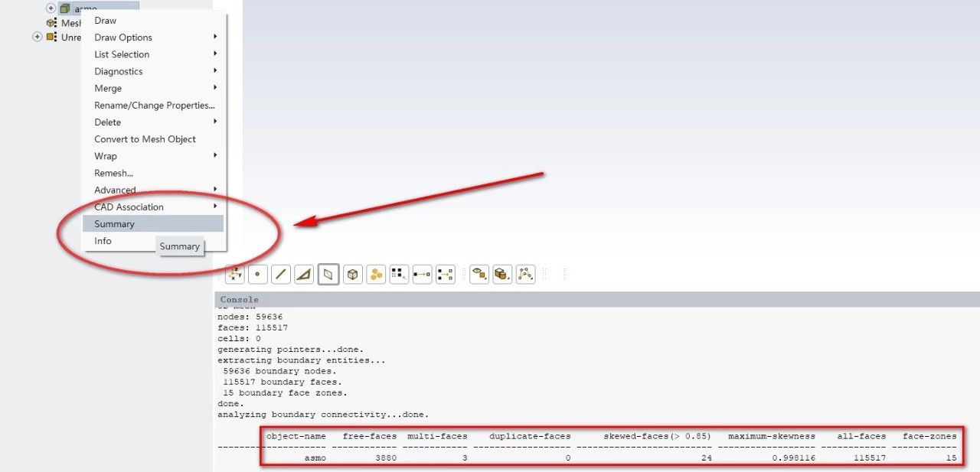Image resolution: width=980 pixels, height=472 pixels.
Task: Open the Draw Options submenu
Action: [155, 37]
